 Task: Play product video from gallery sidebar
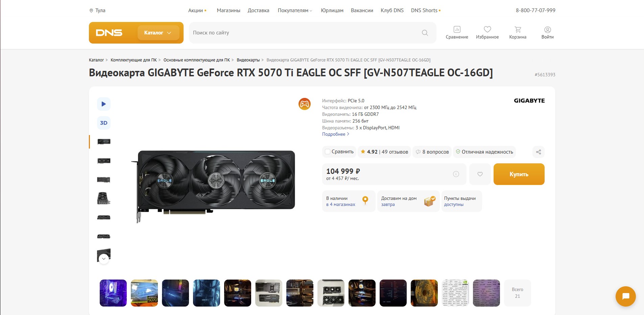coord(104,104)
